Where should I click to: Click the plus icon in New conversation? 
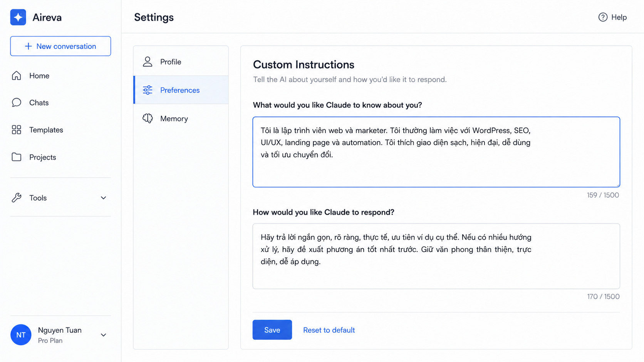[28, 46]
